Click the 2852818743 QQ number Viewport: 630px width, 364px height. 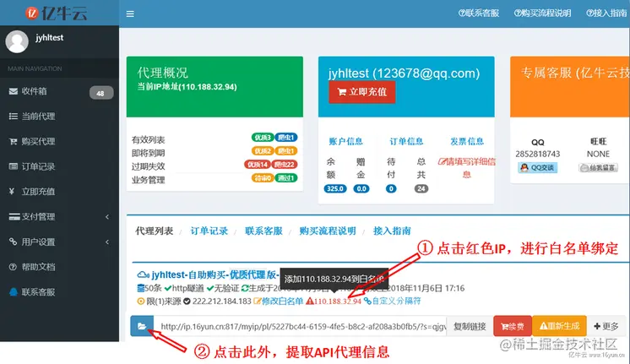pos(538,154)
